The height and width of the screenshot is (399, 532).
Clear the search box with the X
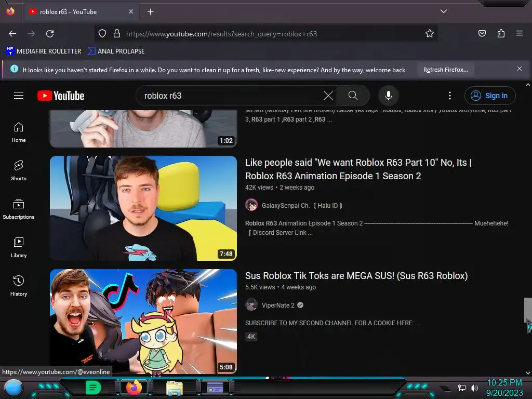tap(328, 96)
